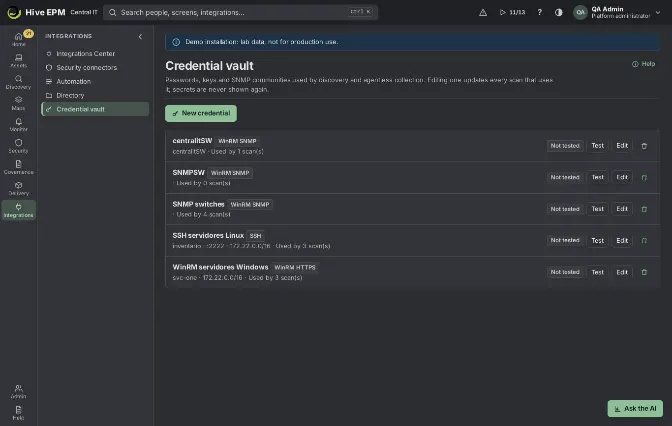The image size is (672, 426).
Task: Edit the SNMP switches credential
Action: coord(622,209)
